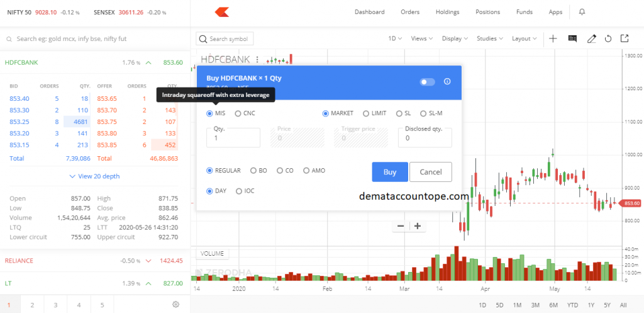Select AMO order variety

point(306,170)
